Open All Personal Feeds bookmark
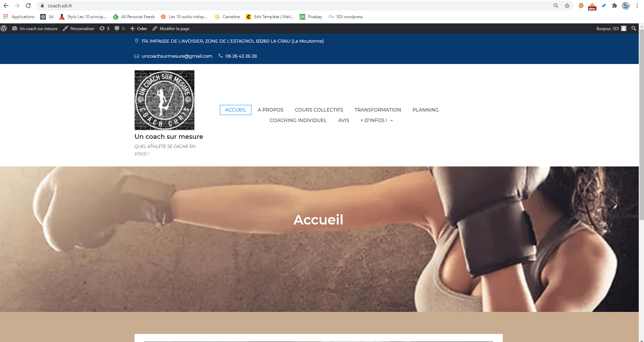 pyautogui.click(x=134, y=17)
